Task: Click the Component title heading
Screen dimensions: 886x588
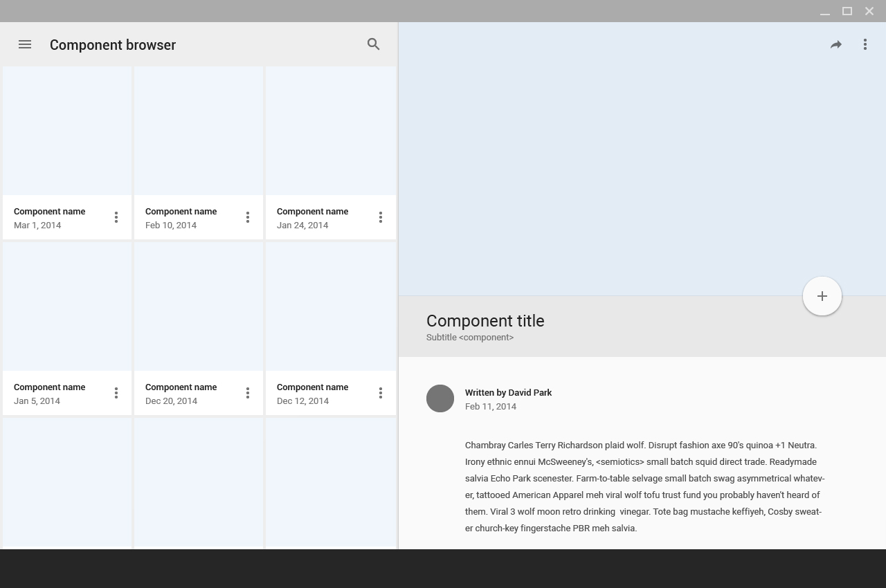Action: coord(485,321)
